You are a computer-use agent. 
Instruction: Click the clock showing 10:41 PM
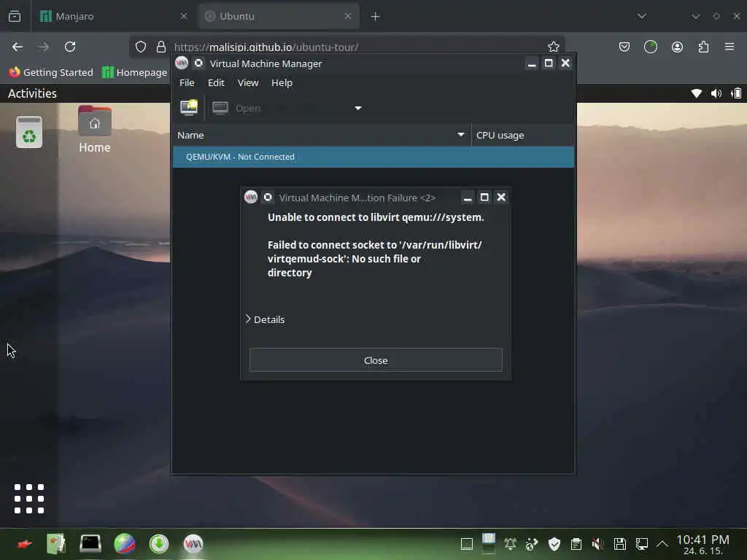(x=703, y=544)
